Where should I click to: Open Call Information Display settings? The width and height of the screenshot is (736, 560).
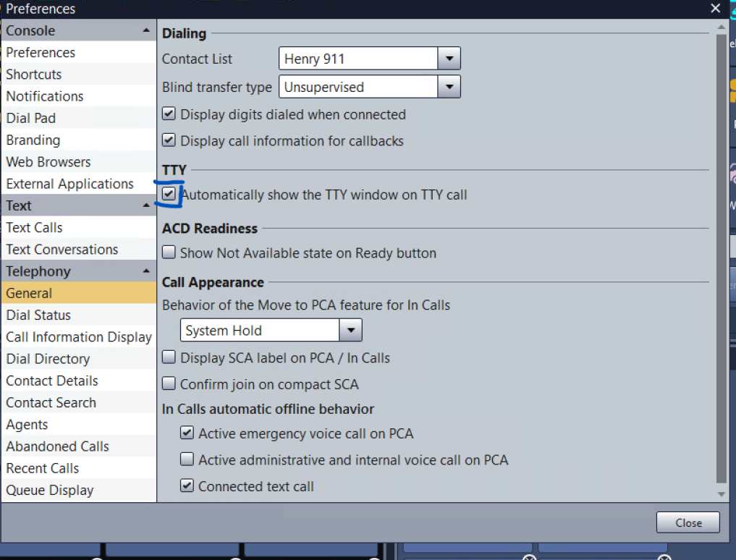pyautogui.click(x=79, y=336)
